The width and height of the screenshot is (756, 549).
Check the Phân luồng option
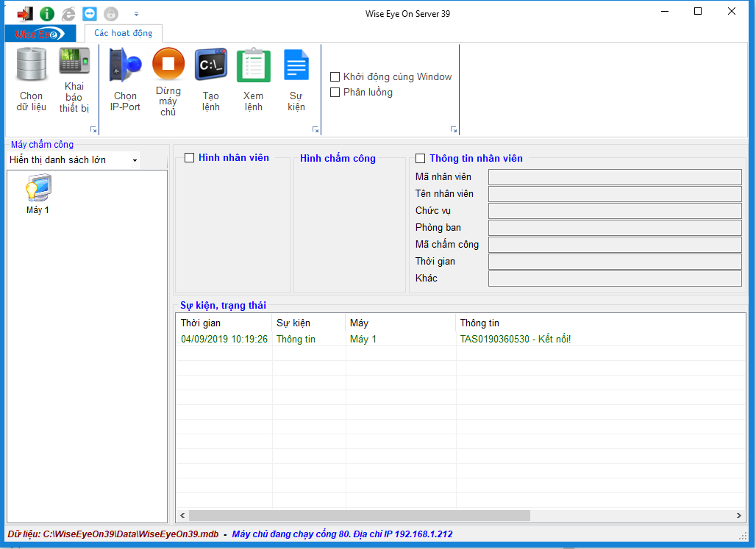pos(335,92)
